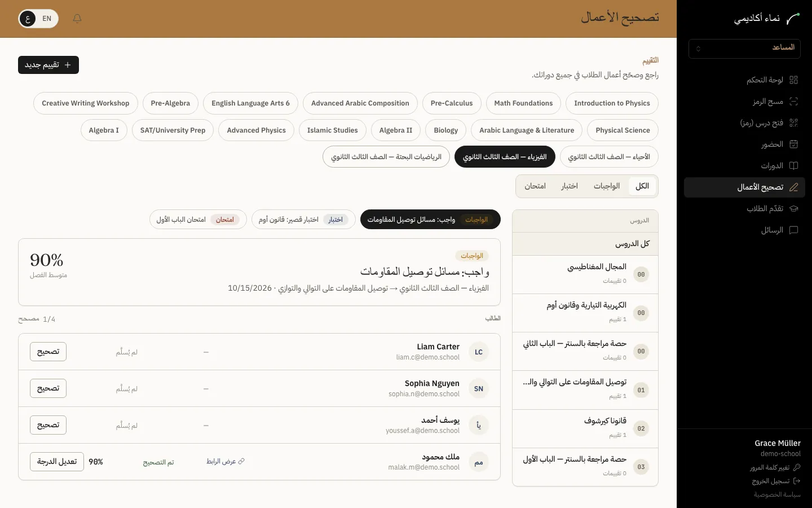Click the SN avatar for Sophia Nguyen
812x508 pixels.
coord(479,389)
